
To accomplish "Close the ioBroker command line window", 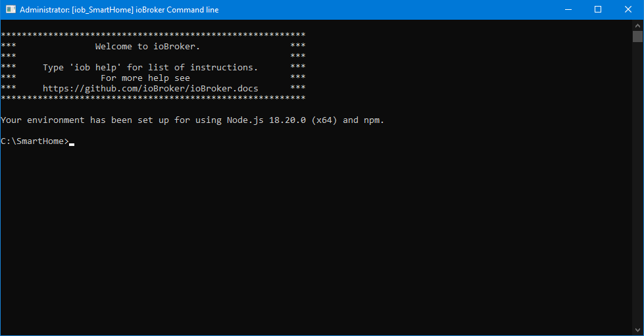I will click(x=628, y=10).
